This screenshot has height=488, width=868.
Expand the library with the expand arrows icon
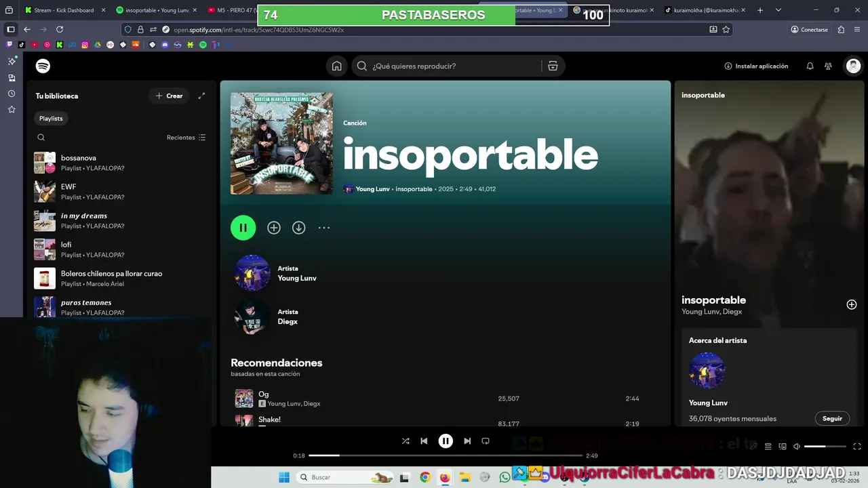[201, 96]
